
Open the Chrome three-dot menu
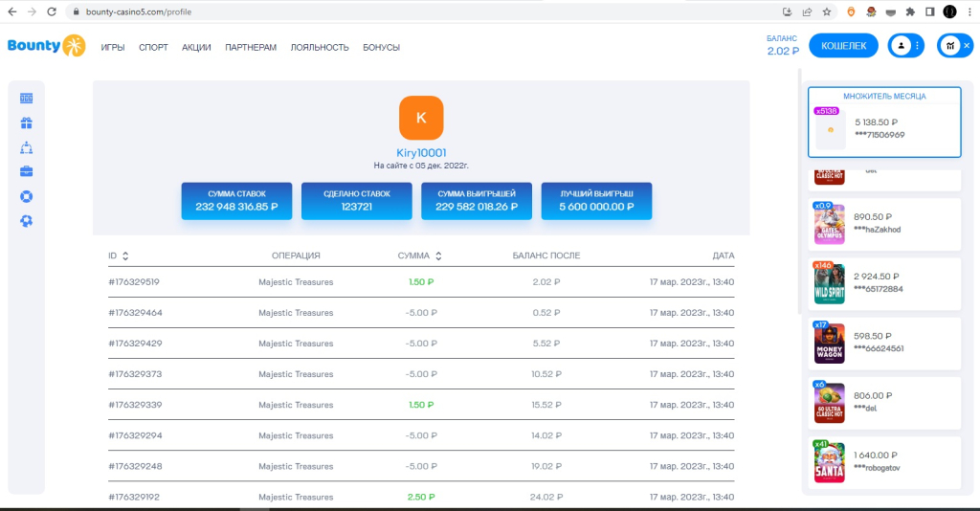coord(969,11)
